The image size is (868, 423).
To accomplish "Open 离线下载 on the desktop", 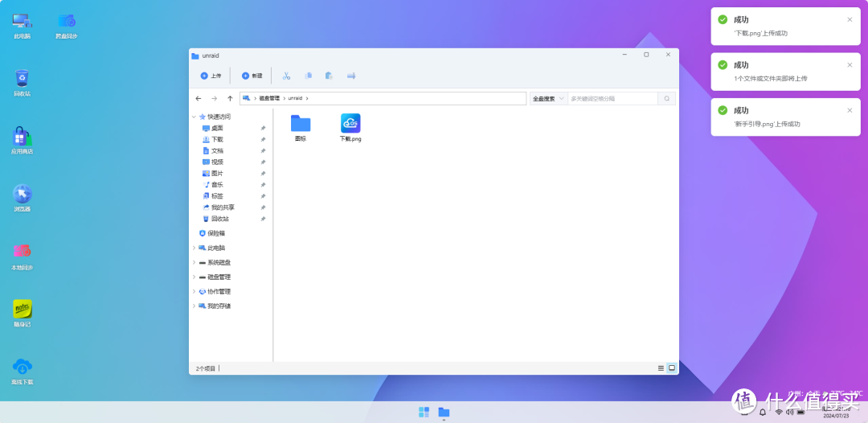I will click(23, 371).
